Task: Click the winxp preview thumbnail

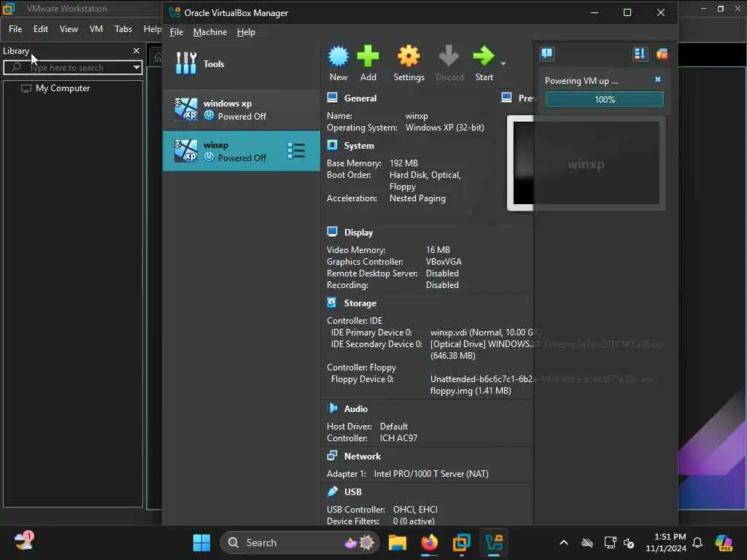Action: [x=586, y=163]
